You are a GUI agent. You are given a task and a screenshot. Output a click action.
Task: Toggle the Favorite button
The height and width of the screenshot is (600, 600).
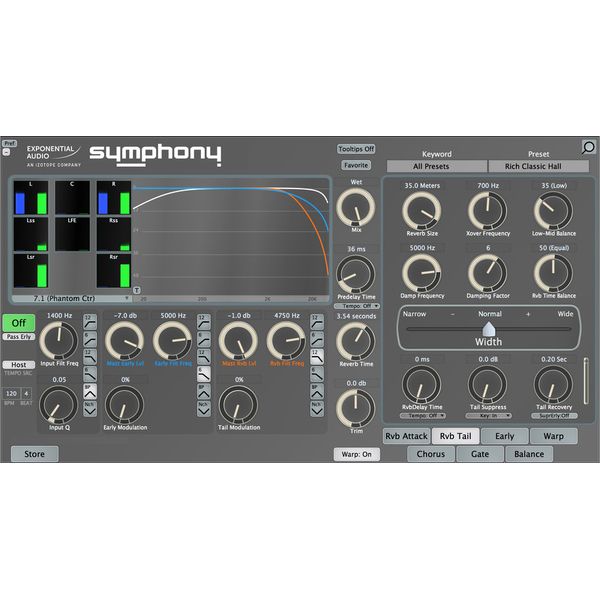356,165
